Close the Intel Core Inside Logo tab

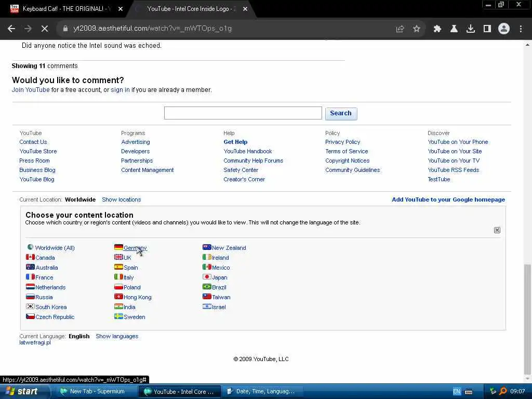245,9
